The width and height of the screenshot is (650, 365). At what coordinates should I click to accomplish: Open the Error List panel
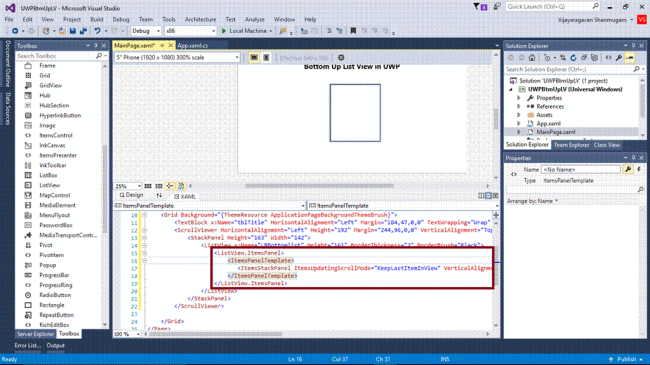(27, 346)
